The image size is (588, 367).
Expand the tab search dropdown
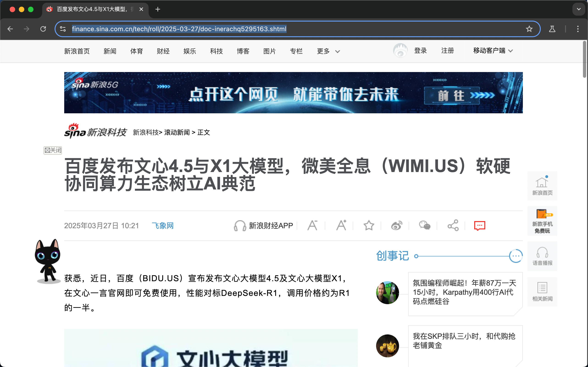579,9
